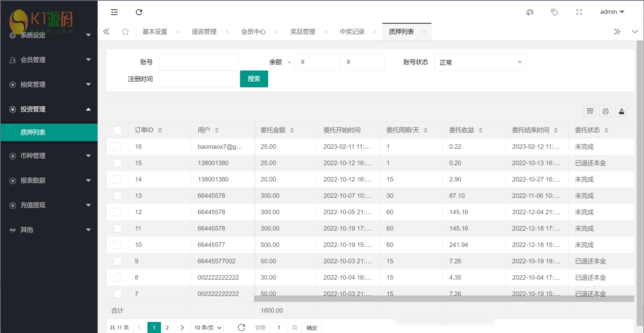
Task: Click the export table icon
Action: (621, 111)
